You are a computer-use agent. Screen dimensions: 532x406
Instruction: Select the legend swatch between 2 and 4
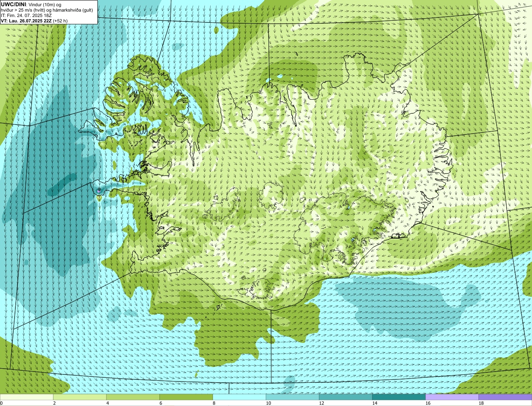[80, 397]
